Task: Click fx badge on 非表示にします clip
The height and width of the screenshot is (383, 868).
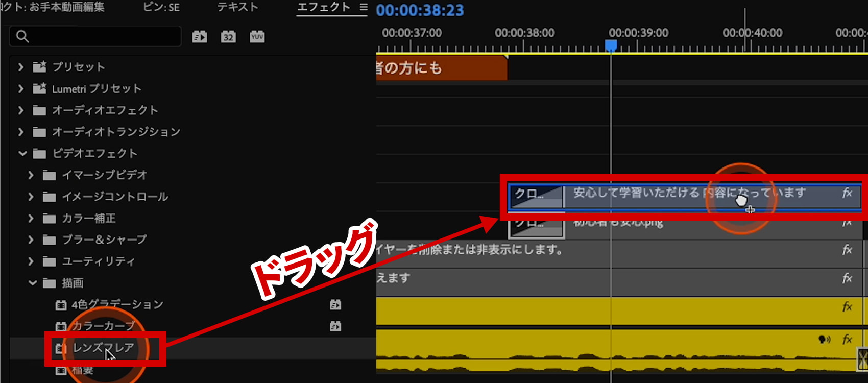Action: click(x=847, y=250)
